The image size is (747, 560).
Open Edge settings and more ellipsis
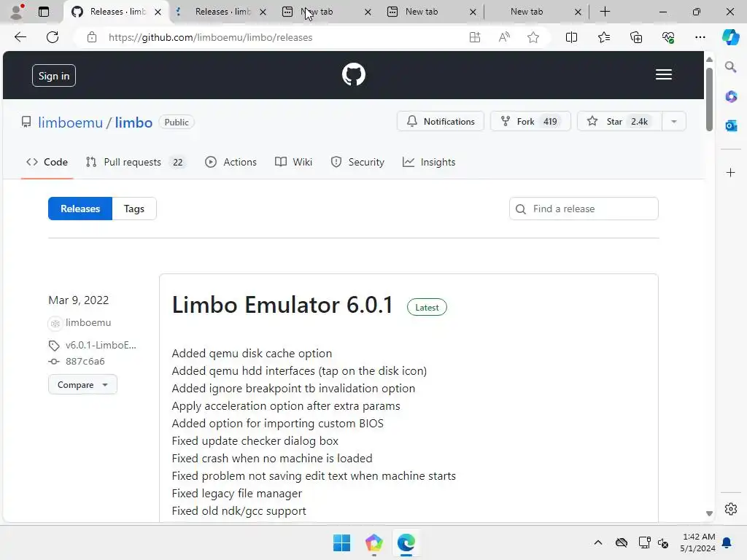700,37
